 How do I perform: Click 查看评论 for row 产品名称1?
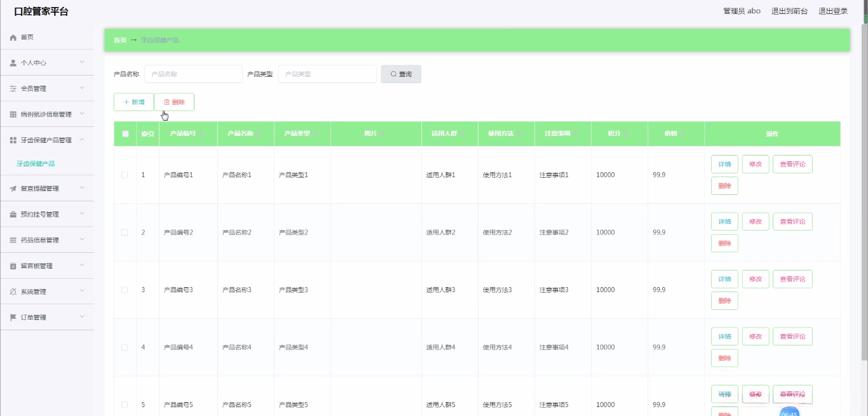tap(792, 164)
